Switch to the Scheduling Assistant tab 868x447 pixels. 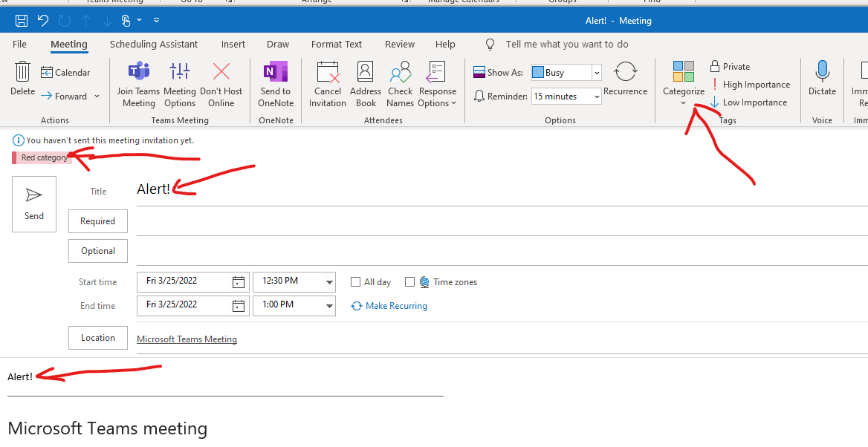(x=153, y=44)
